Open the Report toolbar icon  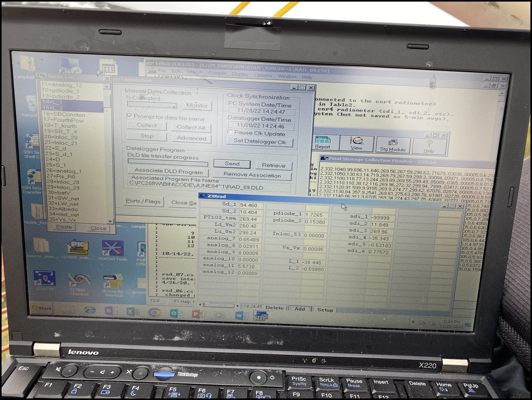click(323, 143)
